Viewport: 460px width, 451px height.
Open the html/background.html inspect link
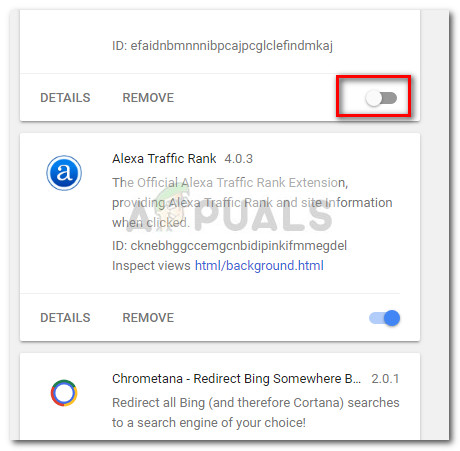259,266
